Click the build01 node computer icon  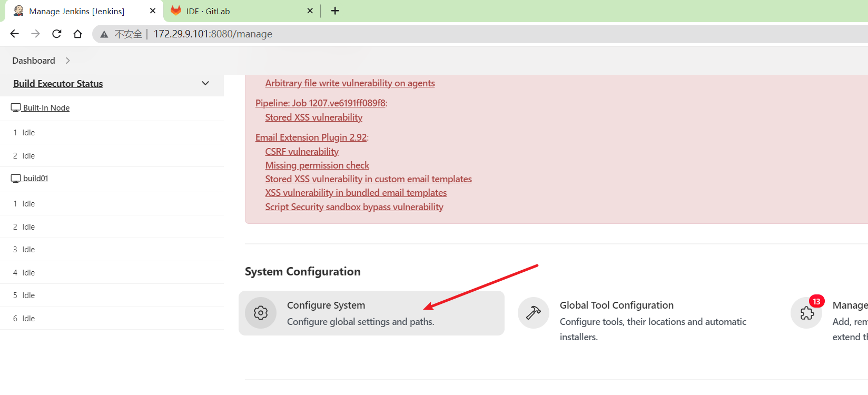click(x=16, y=179)
